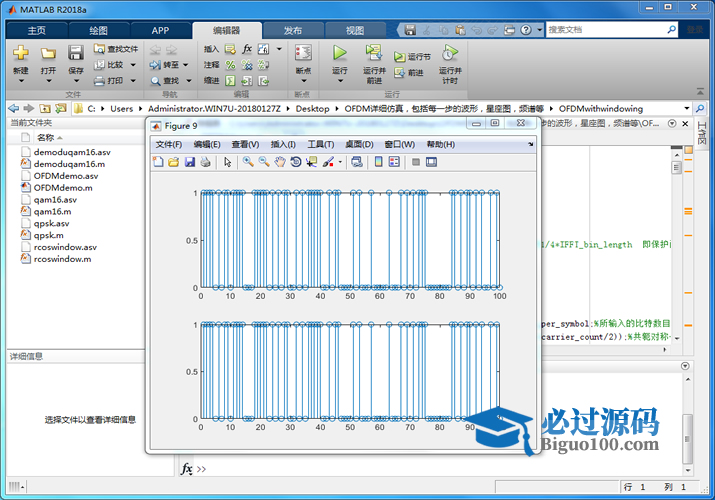Click the Data Cursor tool icon
The width and height of the screenshot is (715, 500).
pos(312,162)
